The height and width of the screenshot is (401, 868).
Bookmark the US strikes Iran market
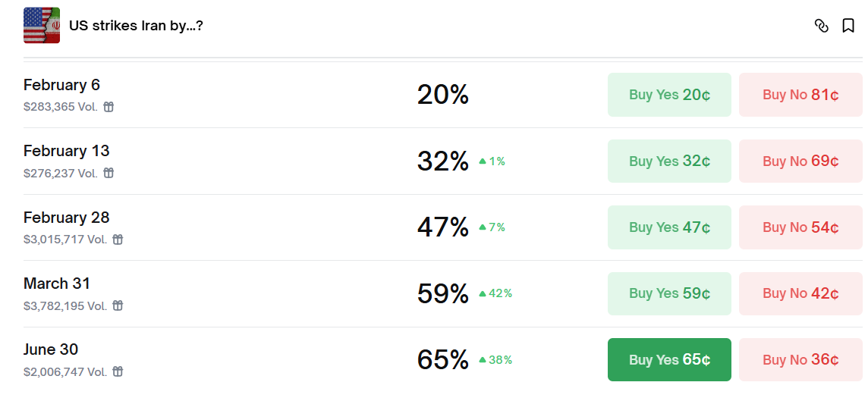pyautogui.click(x=848, y=26)
